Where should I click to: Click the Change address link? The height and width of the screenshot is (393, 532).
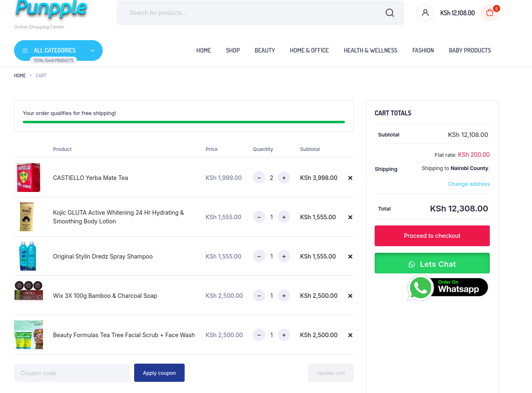coord(469,184)
